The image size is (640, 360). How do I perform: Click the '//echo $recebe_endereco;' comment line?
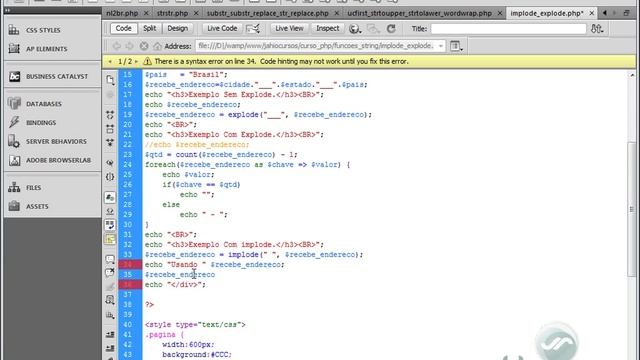pyautogui.click(x=197, y=145)
